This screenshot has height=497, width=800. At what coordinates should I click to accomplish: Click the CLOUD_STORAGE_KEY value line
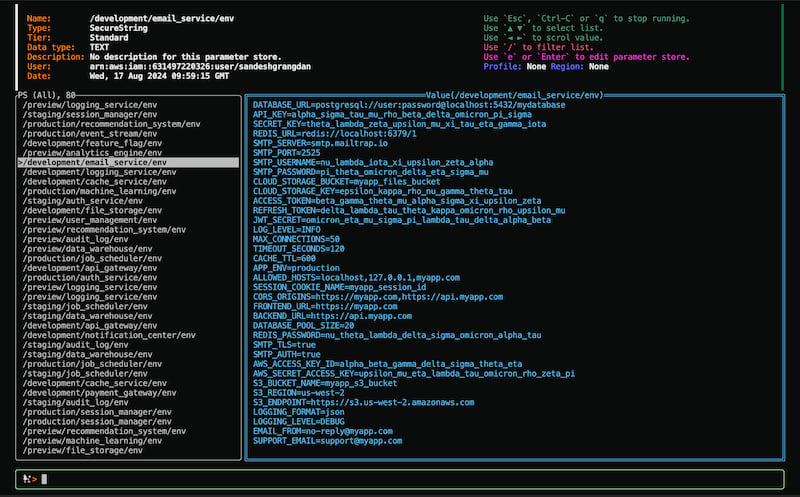pyautogui.click(x=383, y=191)
